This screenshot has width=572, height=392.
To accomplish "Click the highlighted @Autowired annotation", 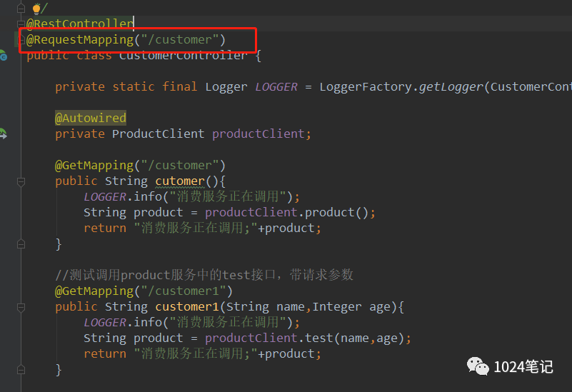I will click(x=91, y=118).
